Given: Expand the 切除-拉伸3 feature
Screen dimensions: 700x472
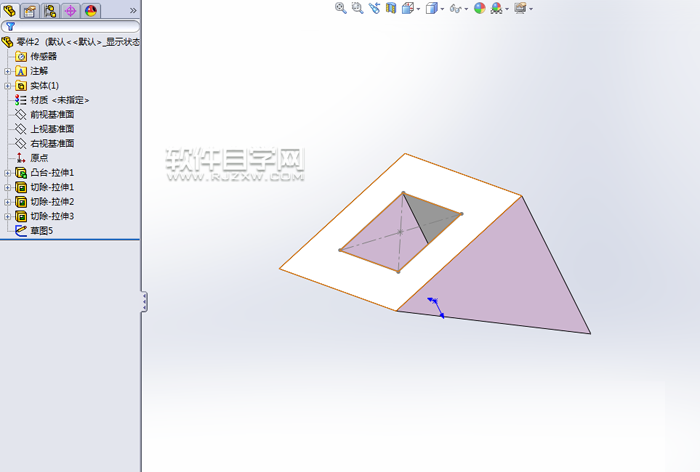Looking at the screenshot, I should pyautogui.click(x=8, y=216).
